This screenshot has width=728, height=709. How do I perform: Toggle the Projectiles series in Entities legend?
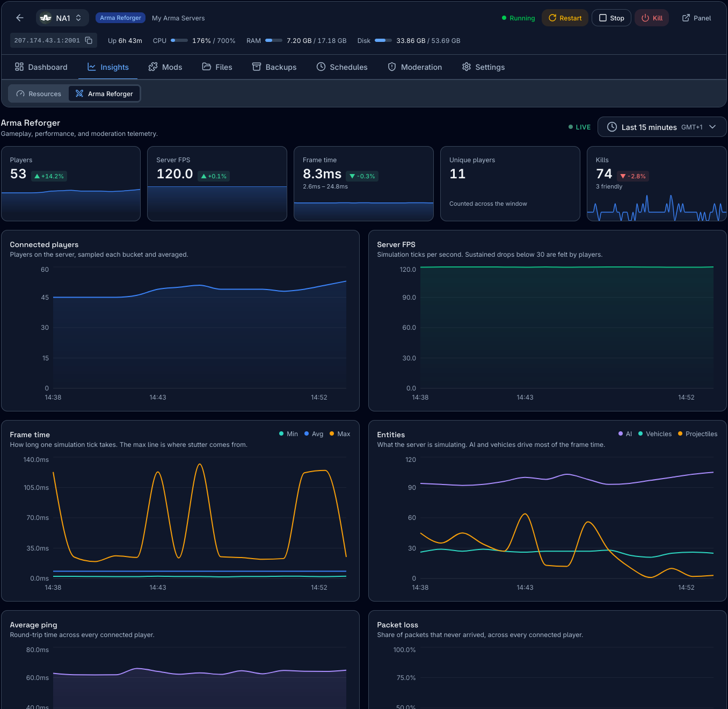coord(698,434)
